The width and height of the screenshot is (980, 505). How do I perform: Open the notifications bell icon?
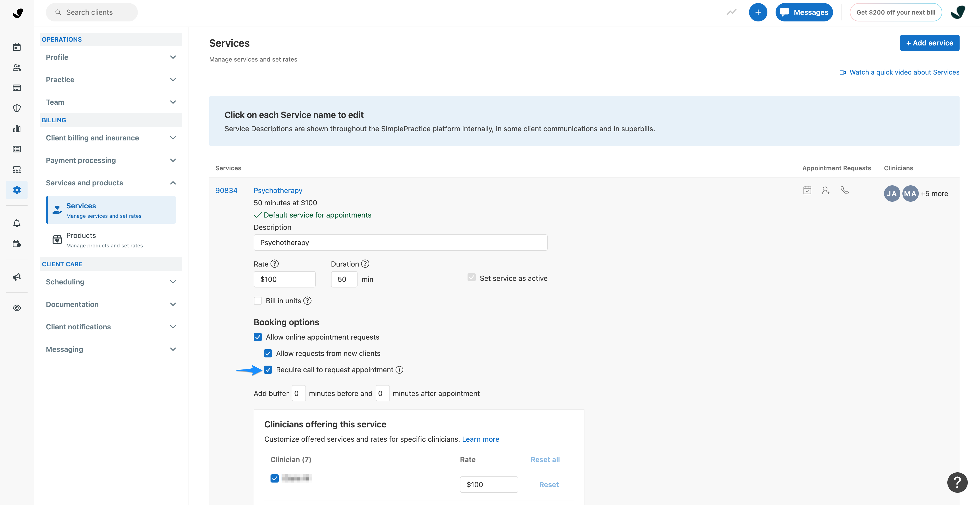pyautogui.click(x=17, y=223)
